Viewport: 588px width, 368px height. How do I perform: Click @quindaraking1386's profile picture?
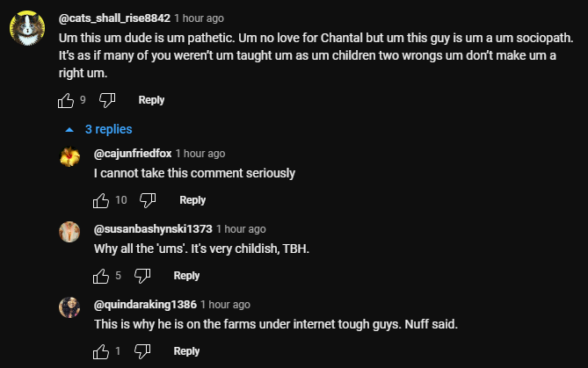point(70,308)
